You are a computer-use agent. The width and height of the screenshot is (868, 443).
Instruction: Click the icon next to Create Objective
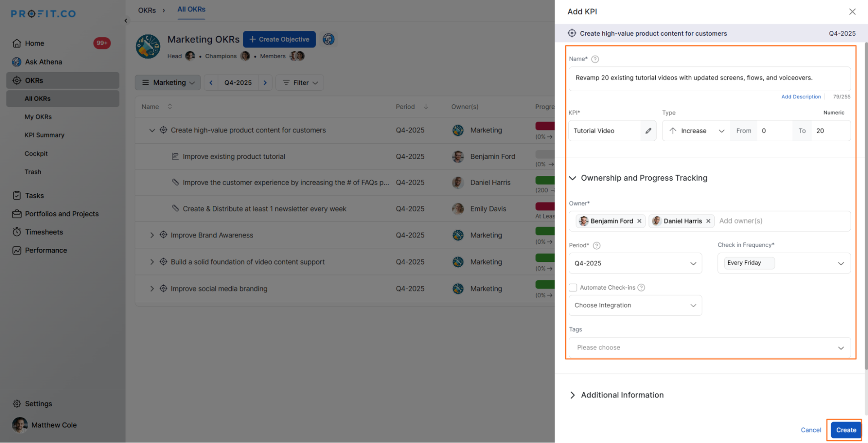point(329,40)
